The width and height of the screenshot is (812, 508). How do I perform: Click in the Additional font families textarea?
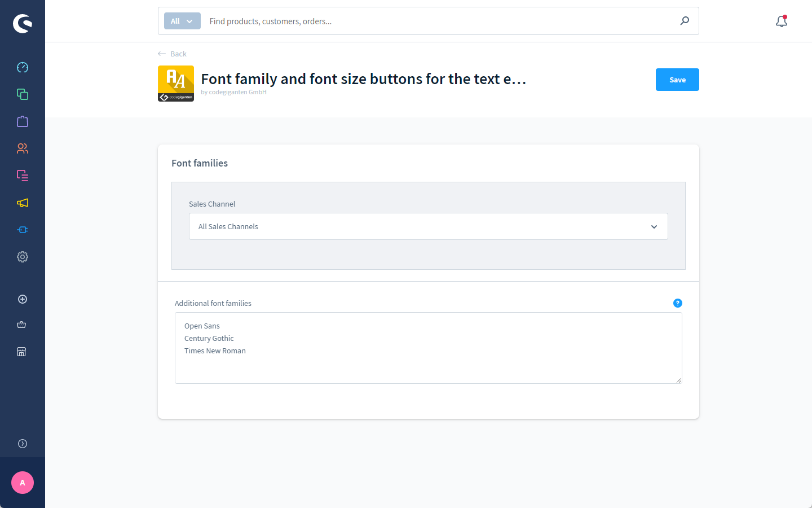[x=429, y=348]
